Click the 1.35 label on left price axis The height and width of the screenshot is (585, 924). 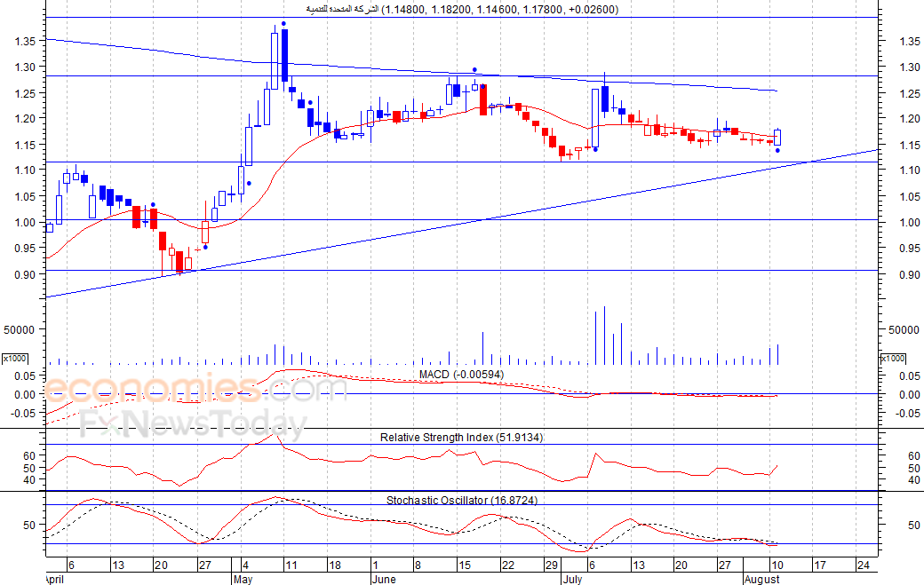[26, 41]
